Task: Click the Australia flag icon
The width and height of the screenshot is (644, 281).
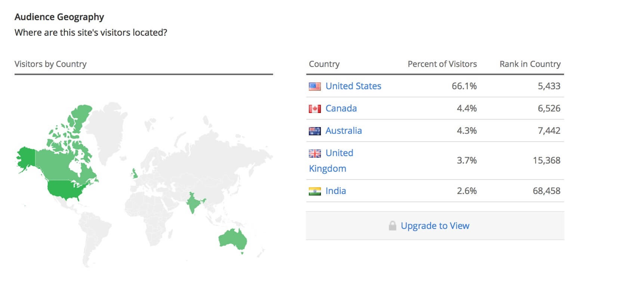Action: (x=315, y=131)
